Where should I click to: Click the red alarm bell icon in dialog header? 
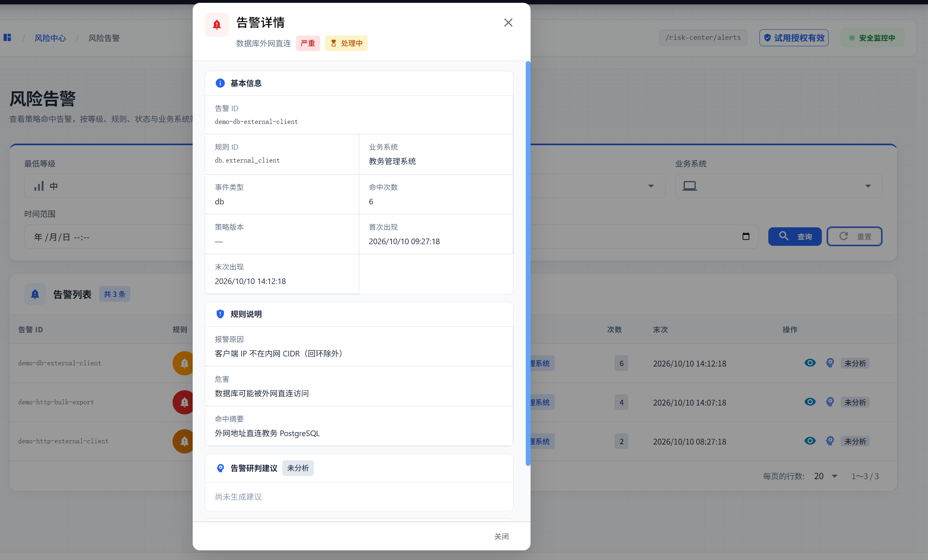click(217, 25)
